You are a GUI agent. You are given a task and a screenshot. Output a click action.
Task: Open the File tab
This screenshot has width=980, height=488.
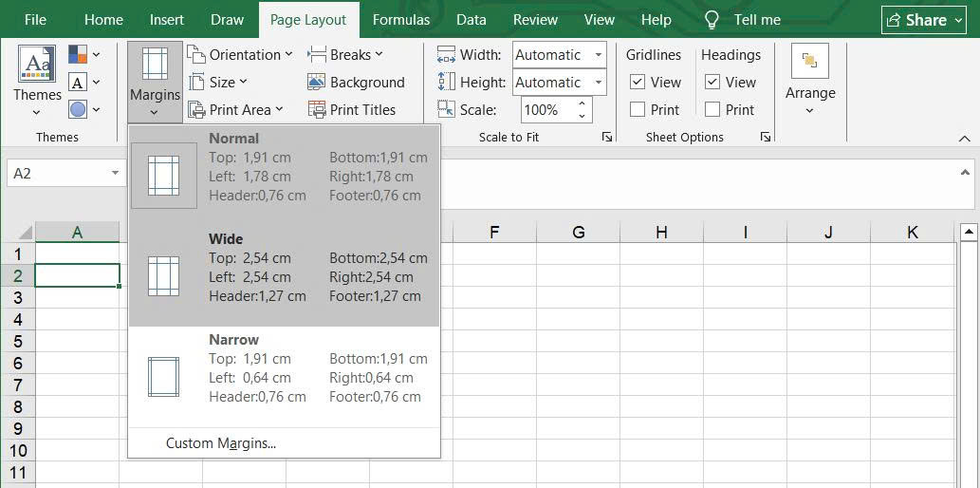click(x=36, y=19)
